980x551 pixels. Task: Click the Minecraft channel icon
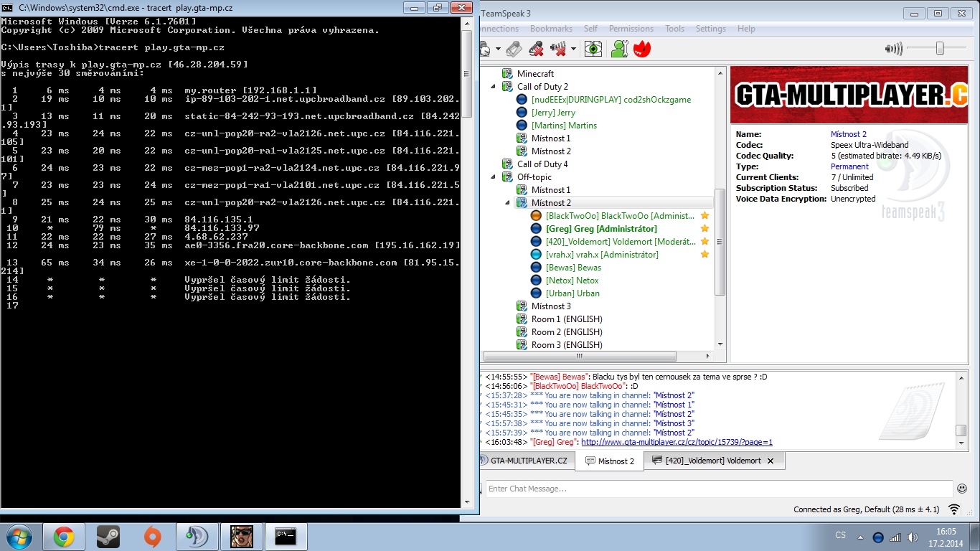(507, 74)
